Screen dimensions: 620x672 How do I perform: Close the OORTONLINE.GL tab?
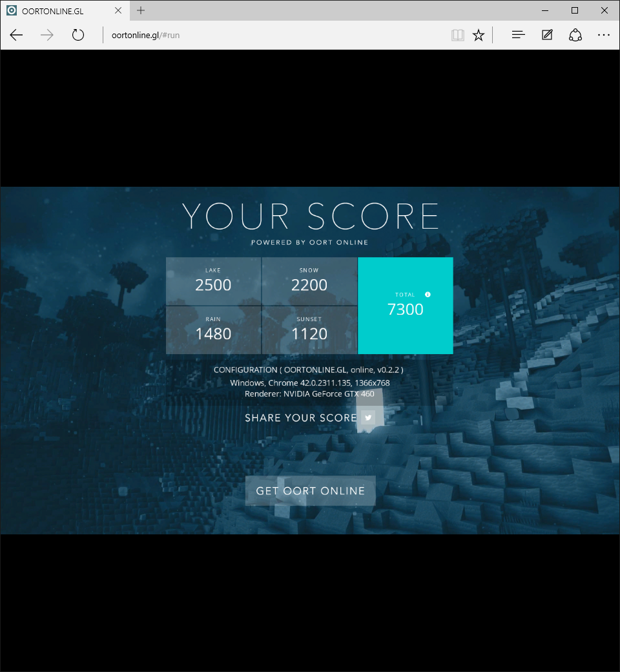tap(118, 11)
